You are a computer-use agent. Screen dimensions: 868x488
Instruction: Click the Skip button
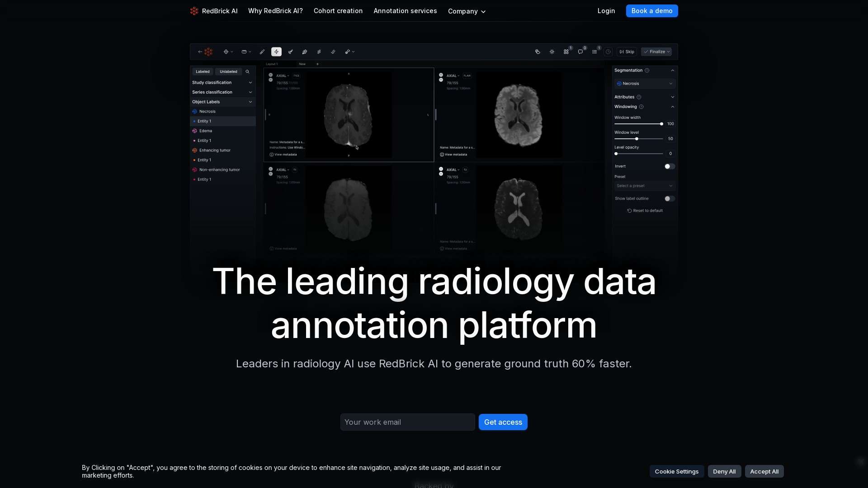point(627,52)
